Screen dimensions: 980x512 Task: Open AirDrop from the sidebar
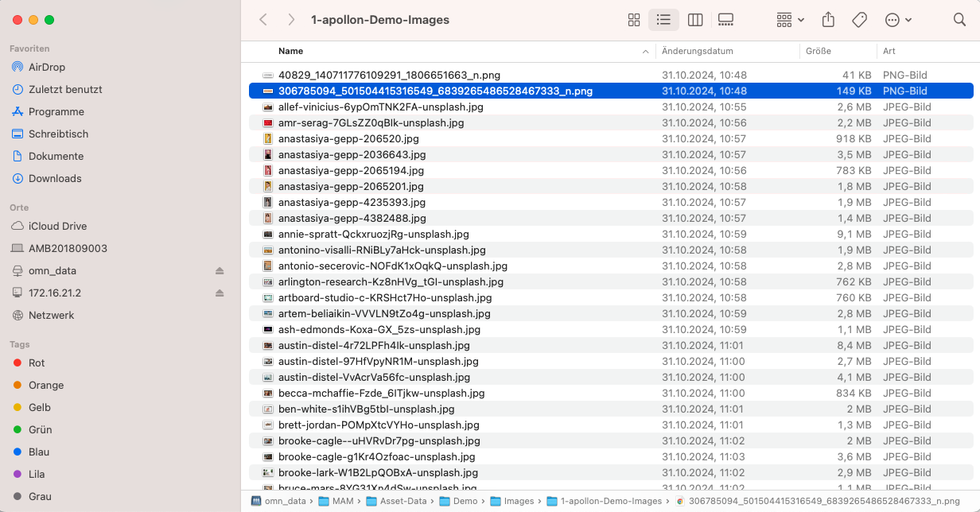tap(48, 67)
